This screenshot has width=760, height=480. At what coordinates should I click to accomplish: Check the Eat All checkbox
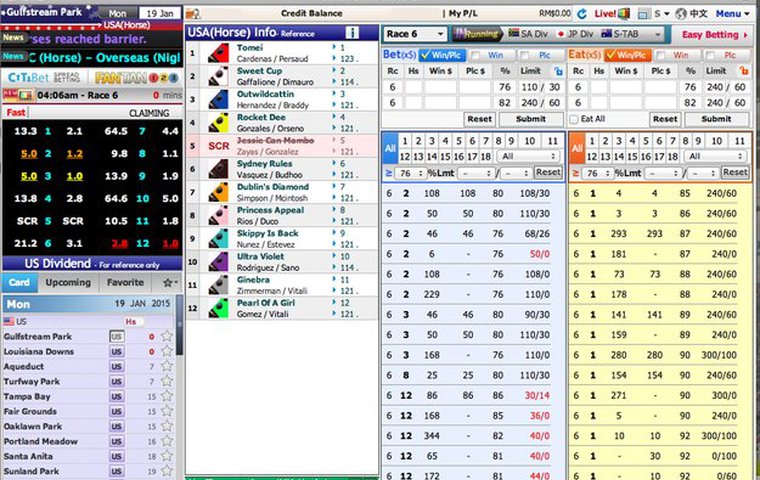(x=574, y=119)
